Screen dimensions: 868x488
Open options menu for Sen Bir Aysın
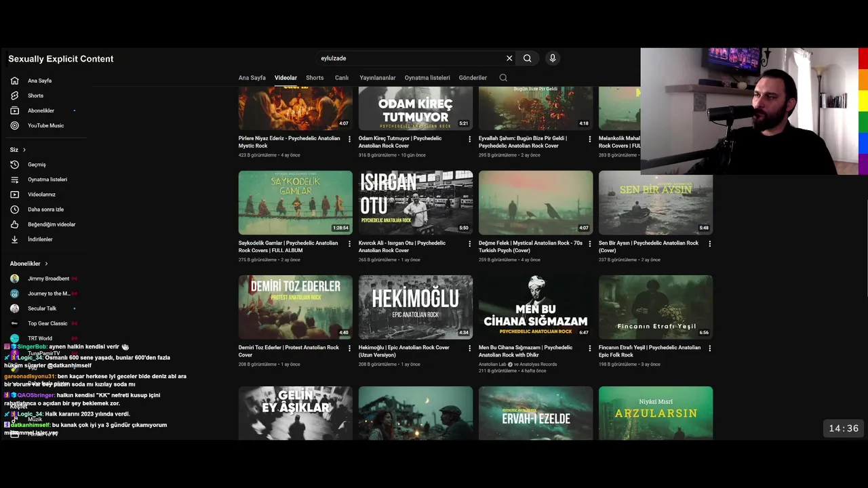pyautogui.click(x=710, y=244)
